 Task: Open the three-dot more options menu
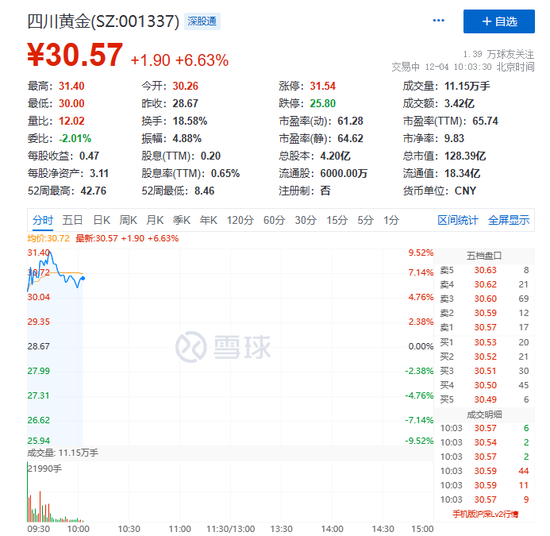438,21
